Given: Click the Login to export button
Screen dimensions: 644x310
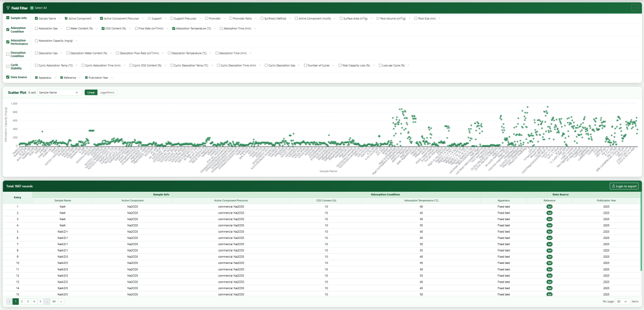Looking at the screenshot, I should pyautogui.click(x=624, y=186).
